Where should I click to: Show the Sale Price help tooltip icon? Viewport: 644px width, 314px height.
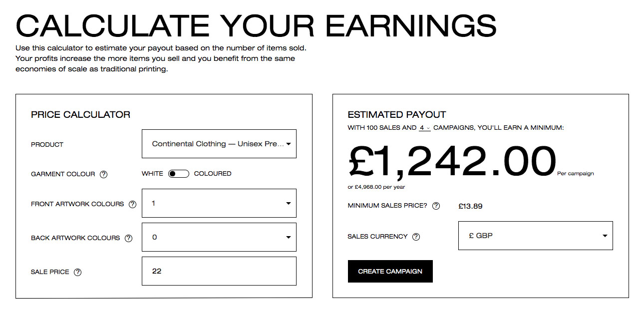point(77,272)
